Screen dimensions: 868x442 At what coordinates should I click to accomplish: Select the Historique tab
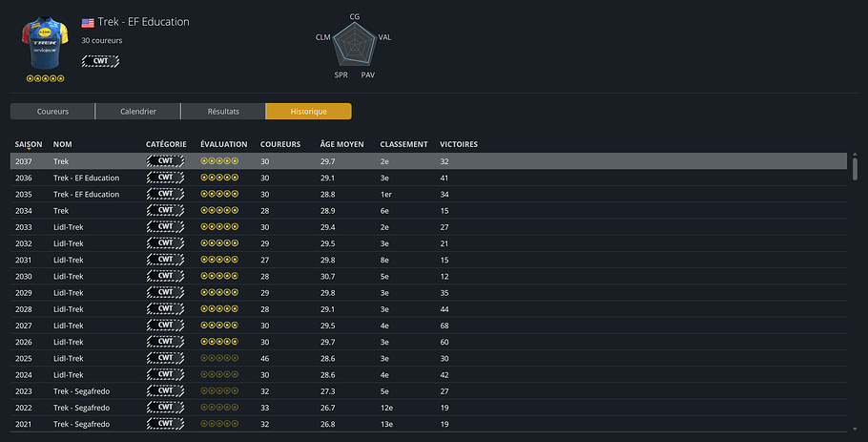(x=308, y=112)
